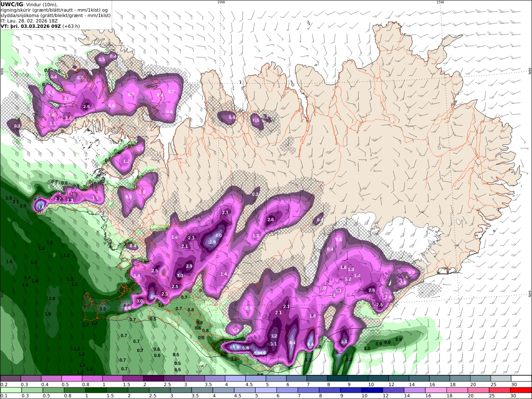Click the red 30 swatch in rain legend
The width and height of the screenshot is (532, 399).
521,390
